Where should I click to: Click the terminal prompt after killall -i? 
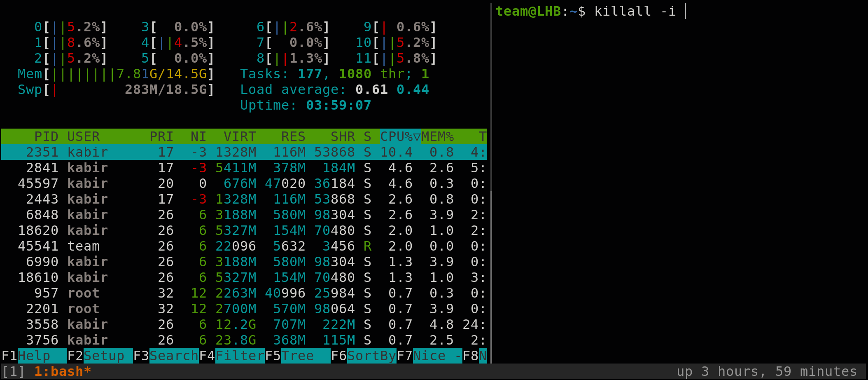[686, 11]
